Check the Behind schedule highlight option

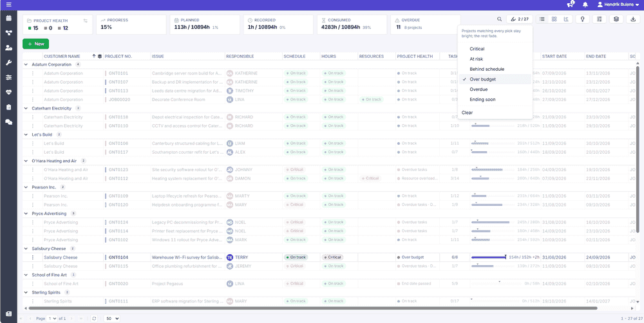(495, 69)
